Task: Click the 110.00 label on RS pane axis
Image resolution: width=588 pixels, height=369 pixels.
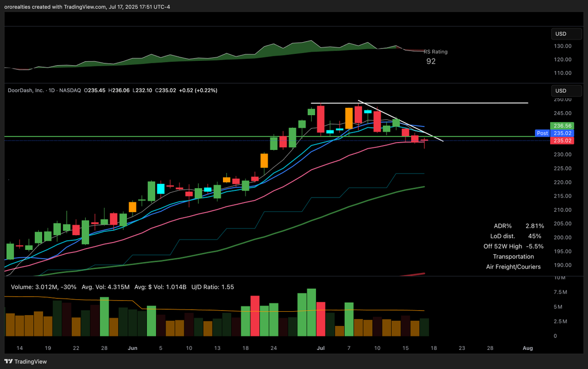Action: (x=563, y=73)
